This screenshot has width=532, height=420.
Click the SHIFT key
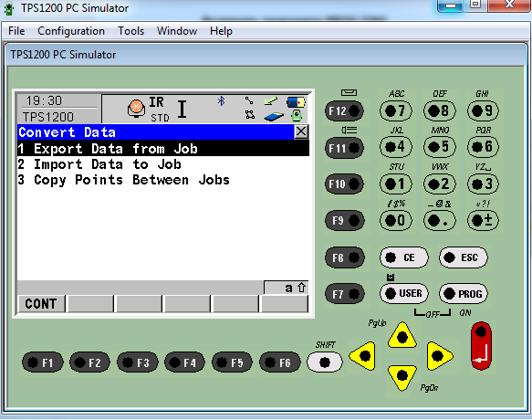tap(325, 362)
